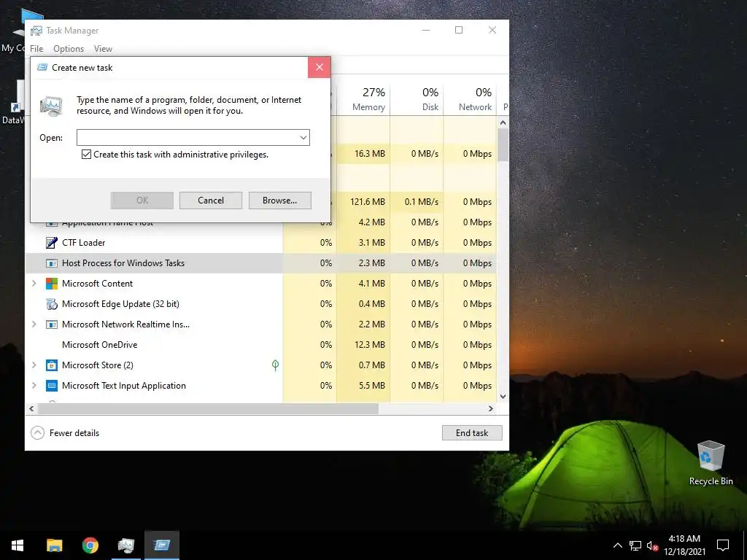Screen dimensions: 747x560
Task: Click the horizontal scrollbar thumb
Action: pos(208,408)
